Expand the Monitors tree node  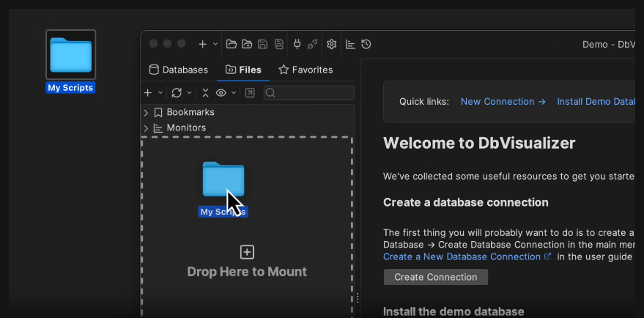coord(146,128)
